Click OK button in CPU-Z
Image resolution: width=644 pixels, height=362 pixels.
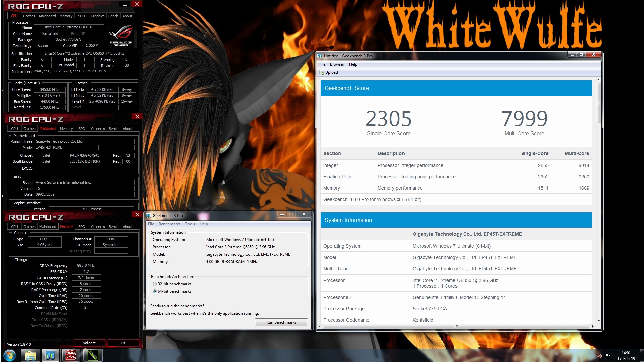pos(123,343)
